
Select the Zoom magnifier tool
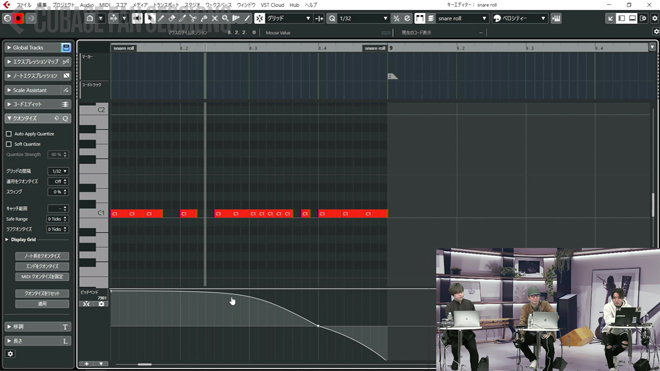coord(226,19)
